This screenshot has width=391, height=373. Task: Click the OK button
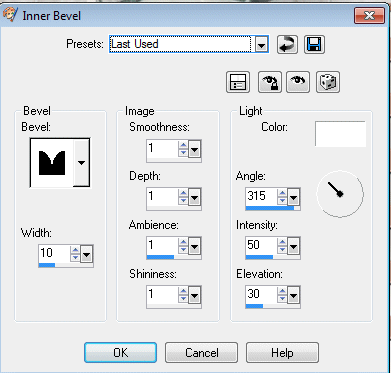click(120, 353)
